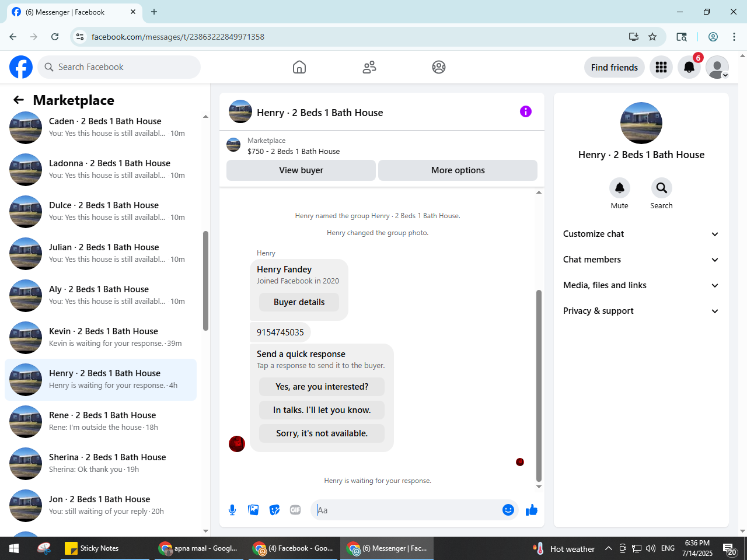
Task: Send quick reply 'In talks. I'll let you know.'
Action: pos(322,410)
